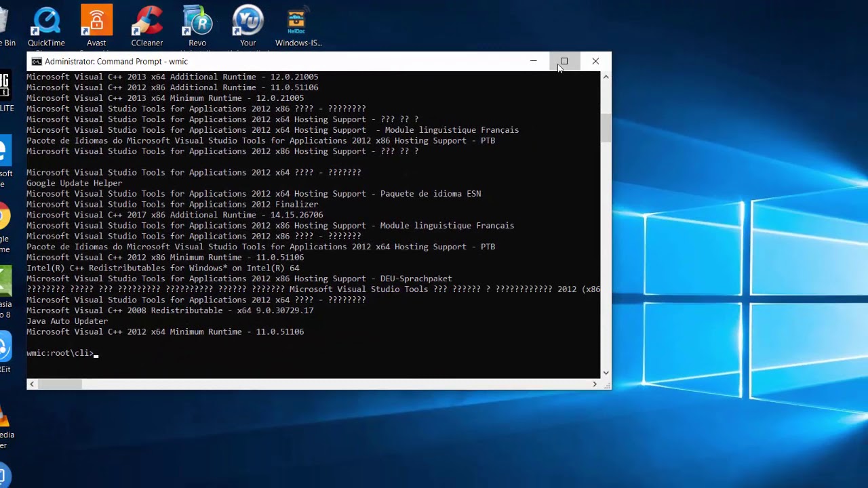Click the x64 'Module linguistique Français' line
868x488 pixels.
pos(273,129)
